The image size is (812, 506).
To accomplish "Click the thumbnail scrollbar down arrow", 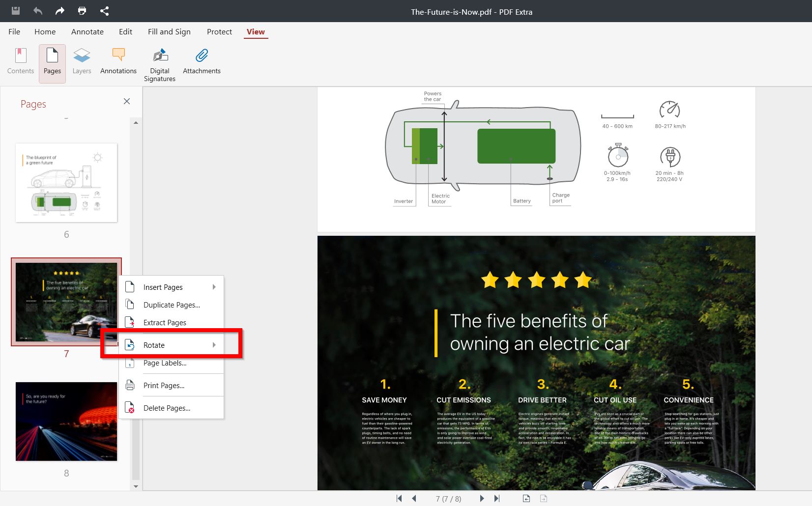I will point(136,486).
